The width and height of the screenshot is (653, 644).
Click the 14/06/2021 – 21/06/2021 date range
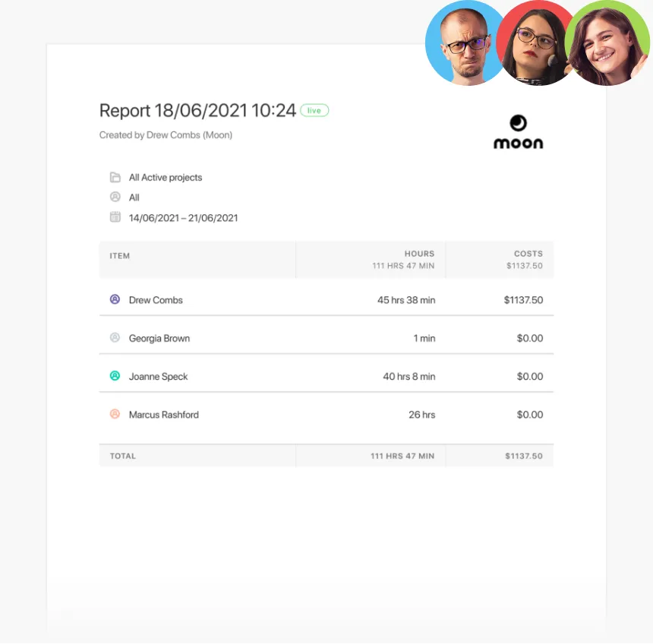pyautogui.click(x=183, y=218)
